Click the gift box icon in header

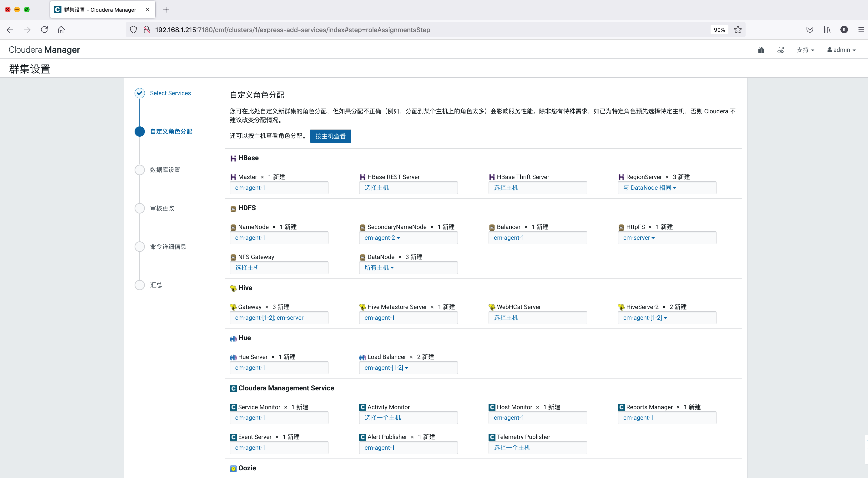click(x=761, y=50)
